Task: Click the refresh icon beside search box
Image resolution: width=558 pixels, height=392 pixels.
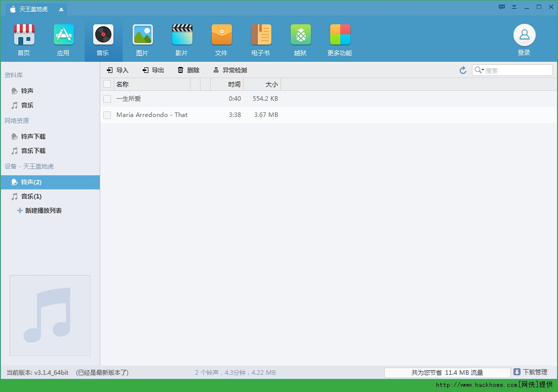Action: (463, 70)
